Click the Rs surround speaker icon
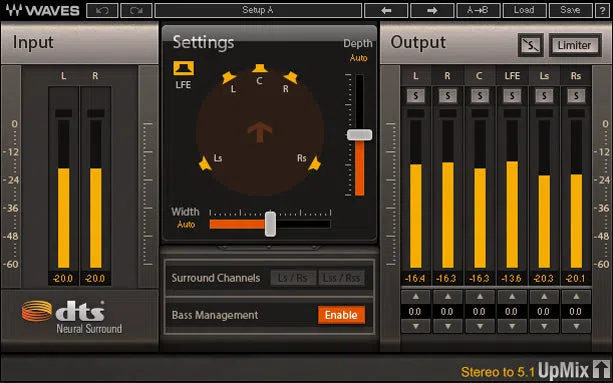This screenshot has width=613, height=383. coord(314,164)
